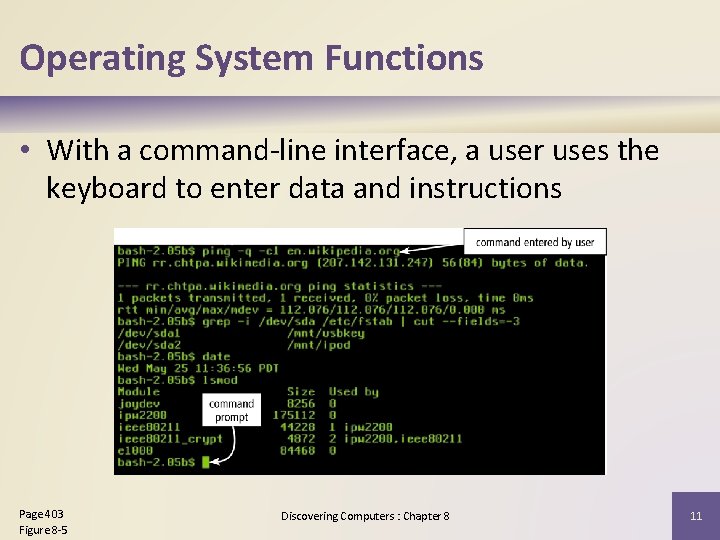Click the 'bash-2.05b$ date' command line
The height and width of the screenshot is (540, 720).
[x=174, y=357]
